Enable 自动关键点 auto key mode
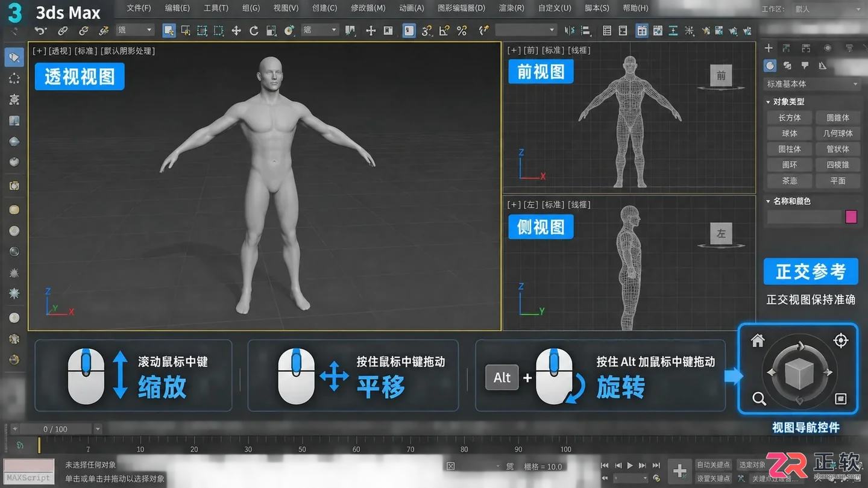Screen dimensions: 868x488 pyautogui.click(x=713, y=465)
